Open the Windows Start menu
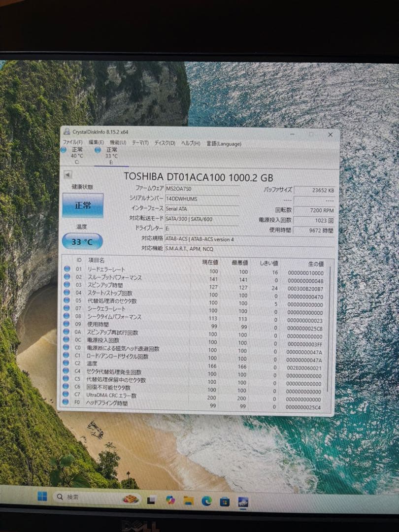Image resolution: width=399 pixels, height=532 pixels. (42, 497)
